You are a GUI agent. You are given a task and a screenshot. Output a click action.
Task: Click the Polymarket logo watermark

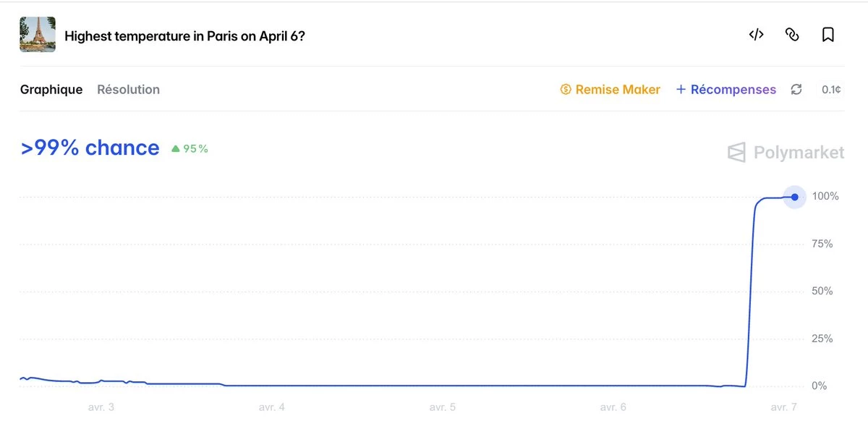coord(786,153)
